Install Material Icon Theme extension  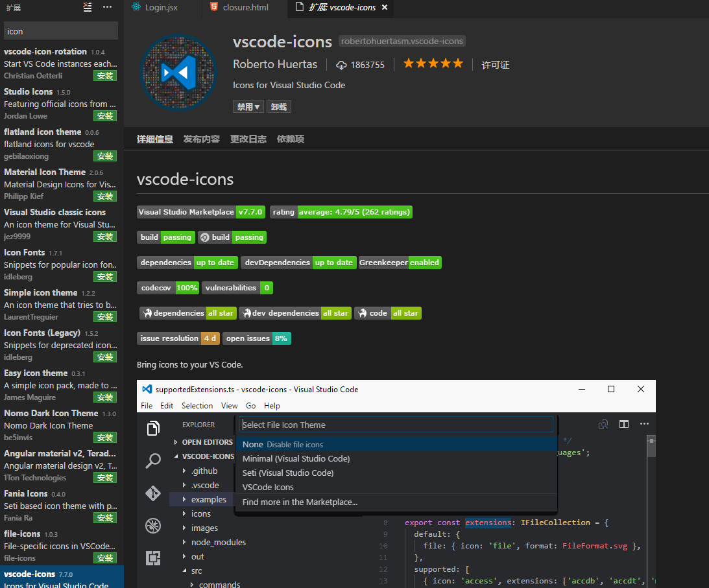[105, 196]
